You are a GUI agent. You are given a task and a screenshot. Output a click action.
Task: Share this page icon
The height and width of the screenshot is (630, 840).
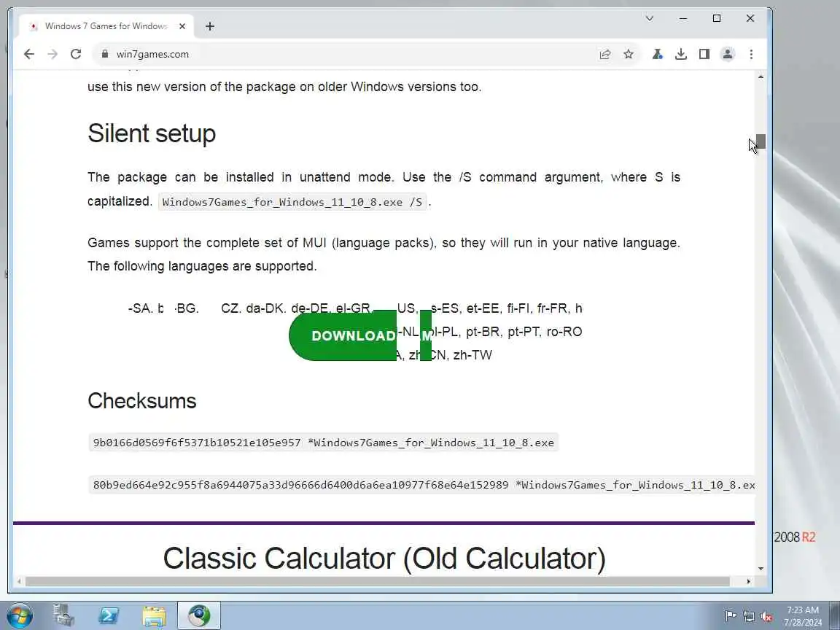tap(604, 54)
